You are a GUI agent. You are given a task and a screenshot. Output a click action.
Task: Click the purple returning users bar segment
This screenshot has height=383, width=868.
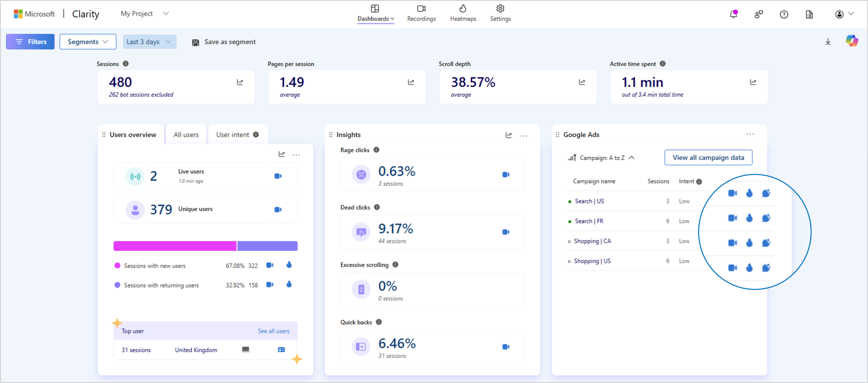pyautogui.click(x=267, y=246)
